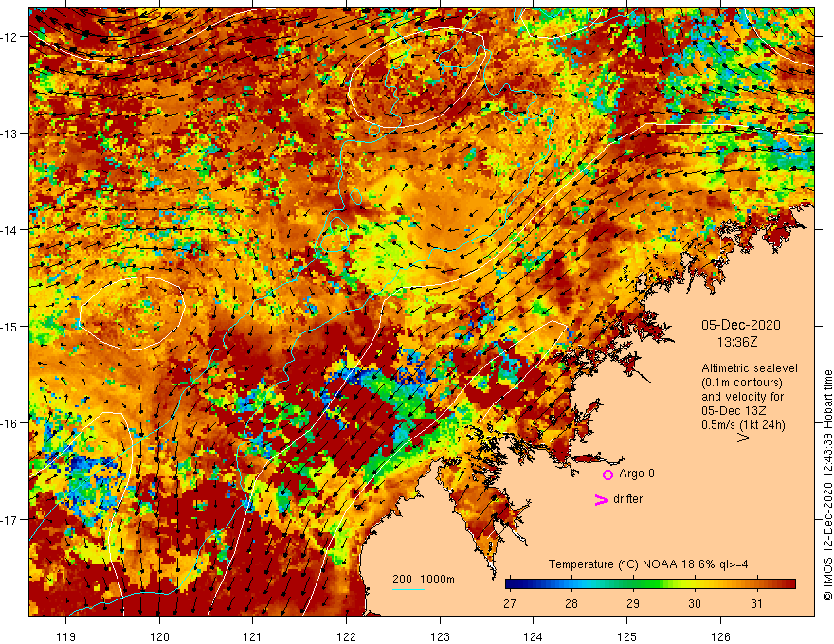Click longitude axis label 120

click(159, 636)
